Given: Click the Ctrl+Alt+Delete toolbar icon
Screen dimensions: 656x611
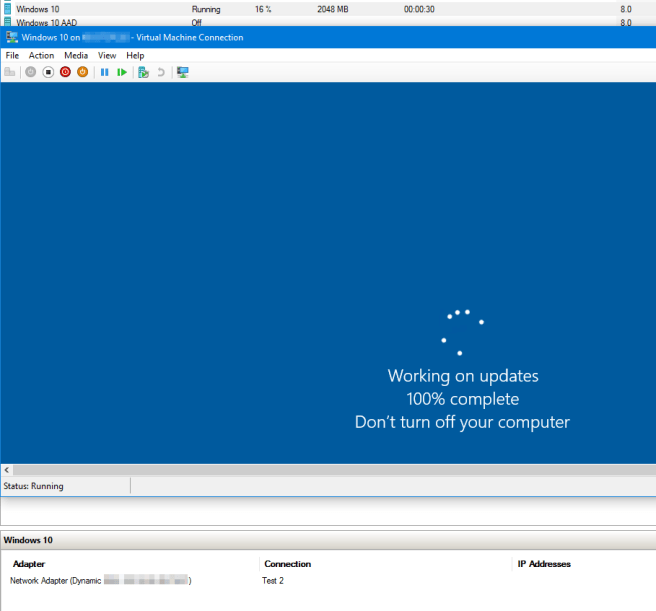Looking at the screenshot, I should [10, 72].
